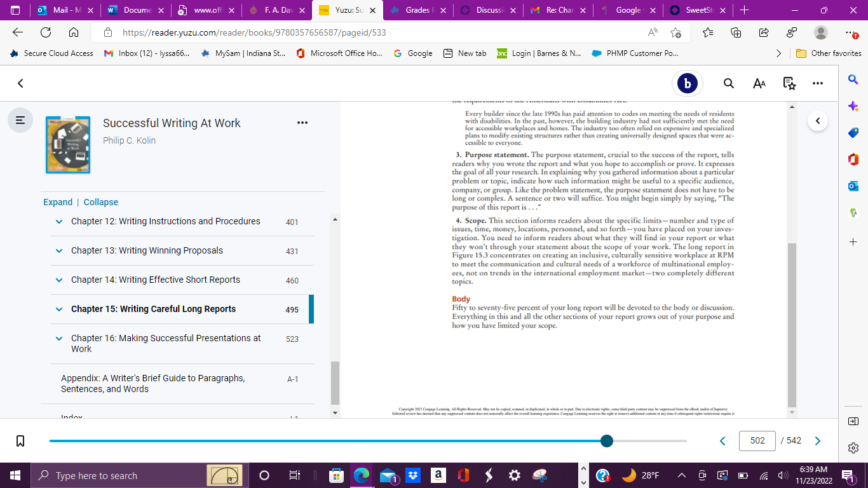Switch to the Mail browser tab
Viewport: 868px width, 488px height.
pyautogui.click(x=66, y=10)
